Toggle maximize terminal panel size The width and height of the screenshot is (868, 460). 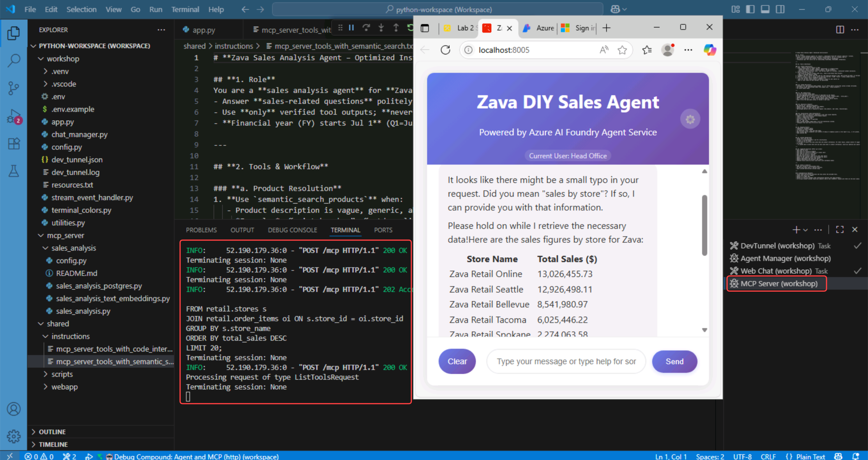point(839,230)
